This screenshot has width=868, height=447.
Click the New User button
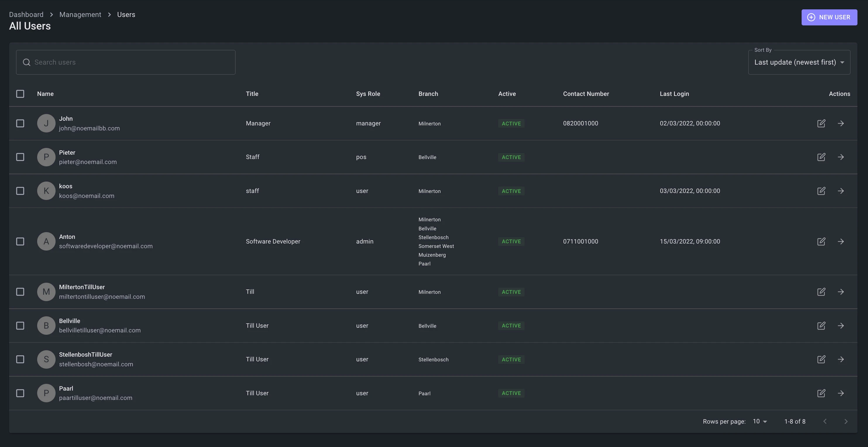click(829, 17)
